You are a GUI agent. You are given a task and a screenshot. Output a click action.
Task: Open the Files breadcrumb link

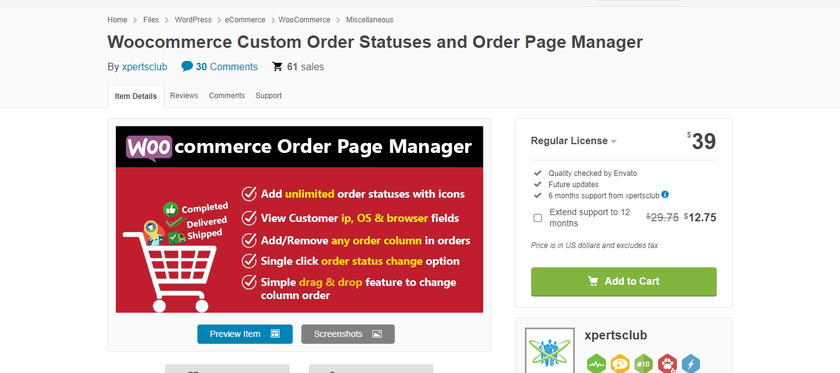tap(151, 20)
